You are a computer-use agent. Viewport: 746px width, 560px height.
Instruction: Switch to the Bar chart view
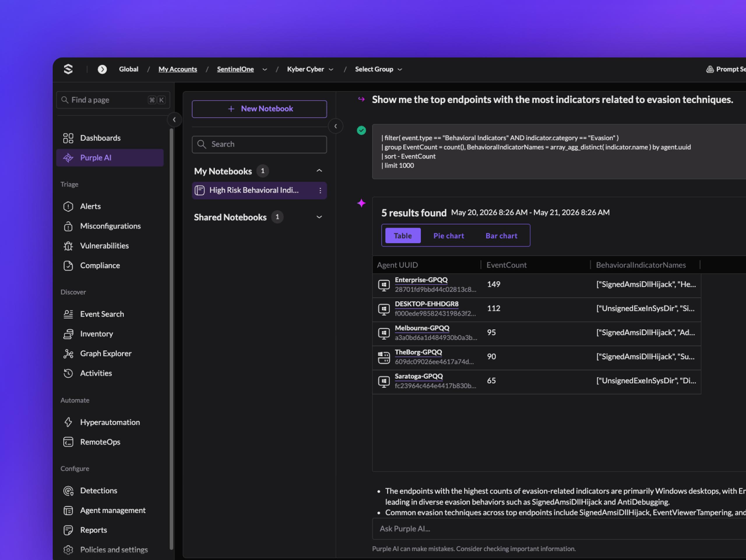(x=501, y=236)
